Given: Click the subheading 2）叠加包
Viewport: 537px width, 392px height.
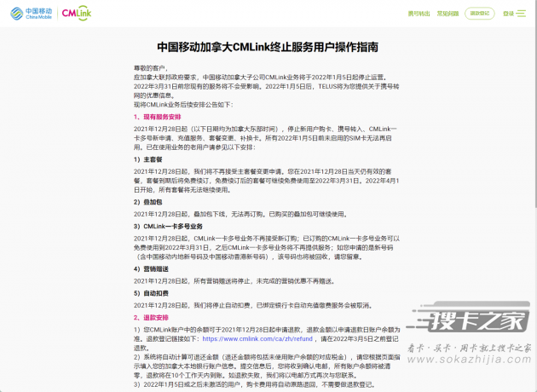Looking at the screenshot, I should (148, 202).
